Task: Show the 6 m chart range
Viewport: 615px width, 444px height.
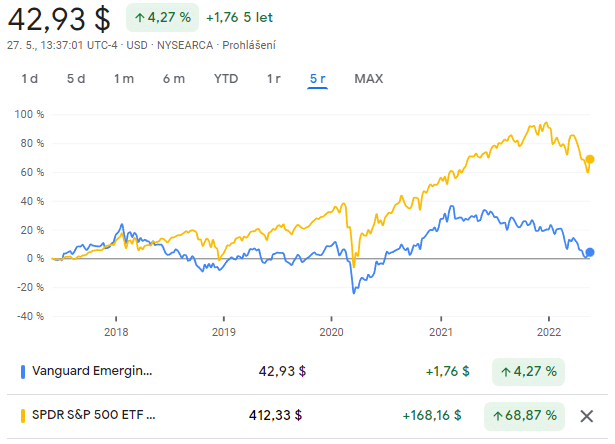Action: click(174, 79)
